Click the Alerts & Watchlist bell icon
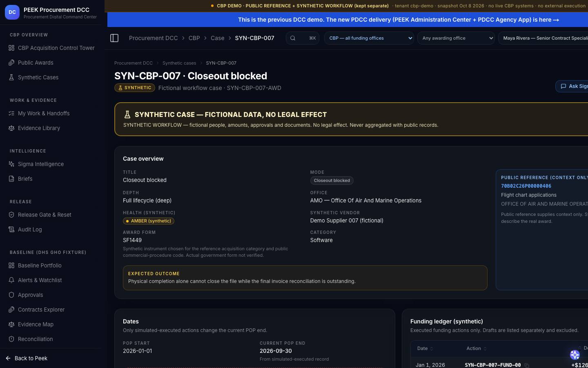 11,280
